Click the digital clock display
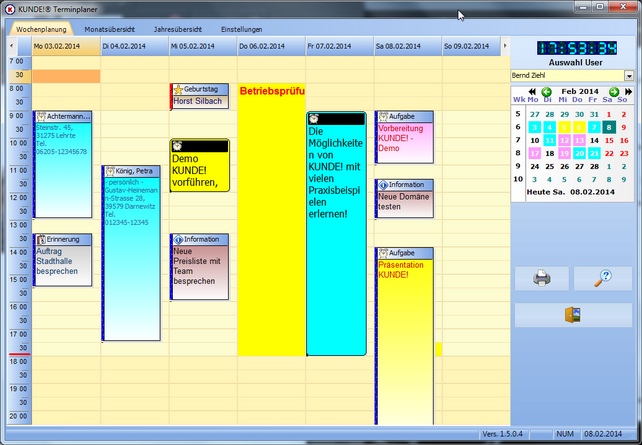 (577, 48)
